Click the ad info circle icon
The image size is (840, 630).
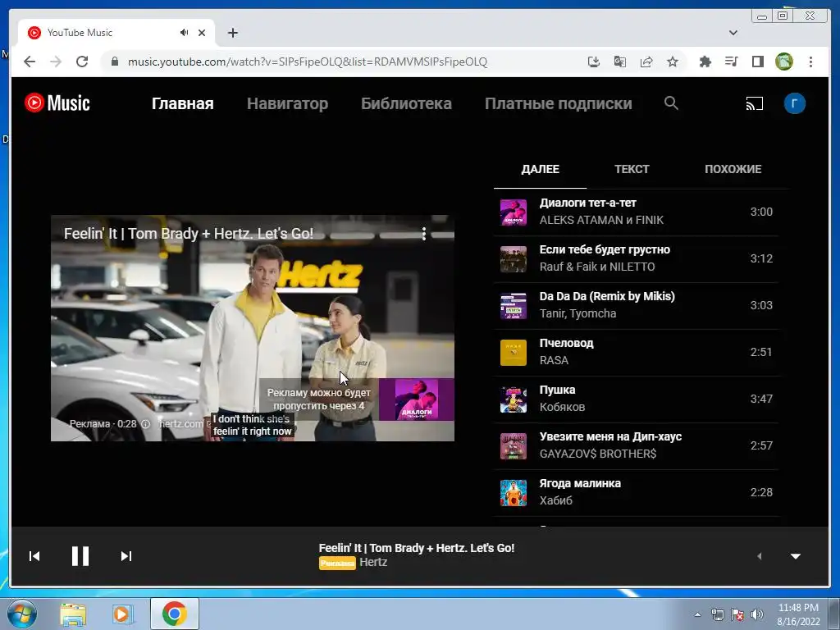145,424
